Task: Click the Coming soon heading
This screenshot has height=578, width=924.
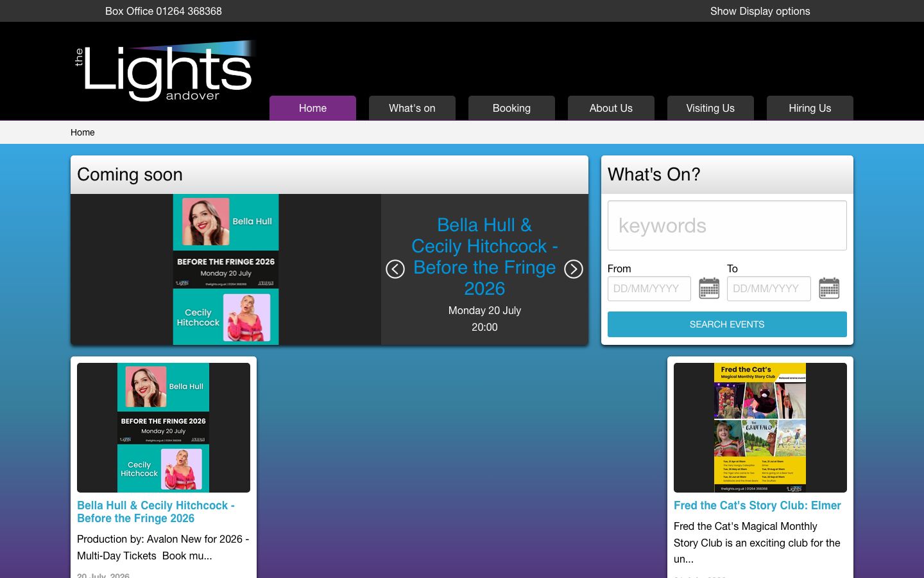Action: (130, 175)
